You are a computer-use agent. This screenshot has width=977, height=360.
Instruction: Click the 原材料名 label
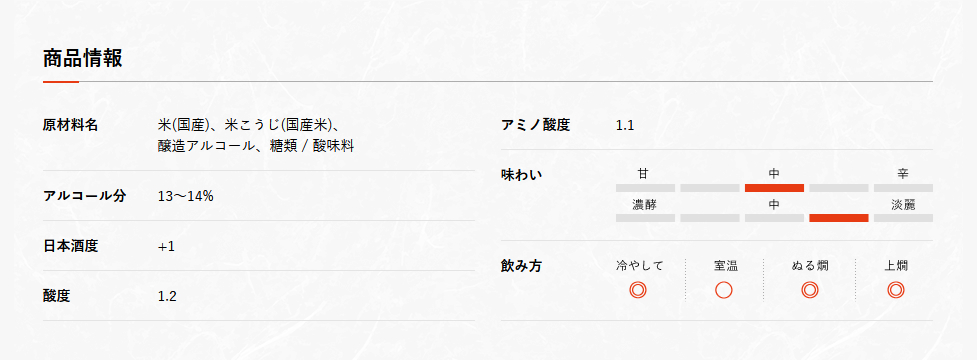click(70, 125)
